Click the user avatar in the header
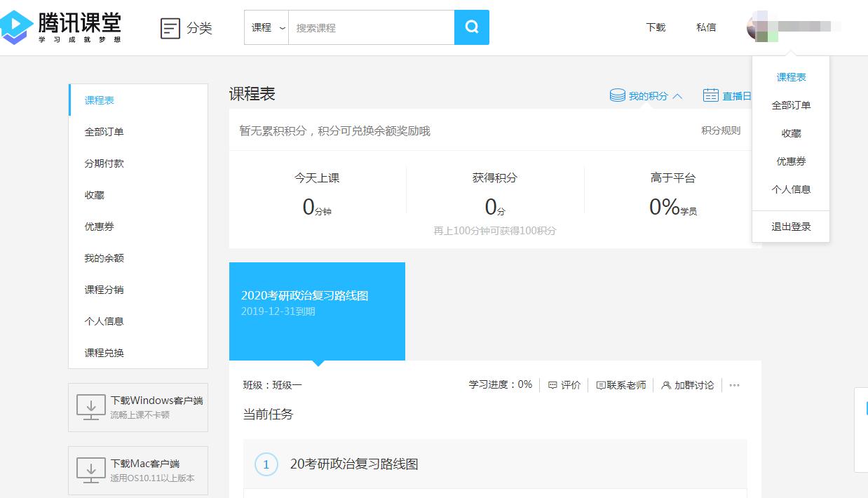The width and height of the screenshot is (868, 498). pos(756,27)
